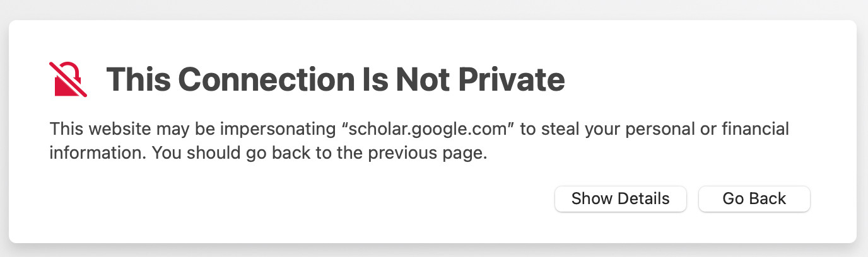Click the Show Details button
Screen dimensions: 868x257
click(x=620, y=199)
